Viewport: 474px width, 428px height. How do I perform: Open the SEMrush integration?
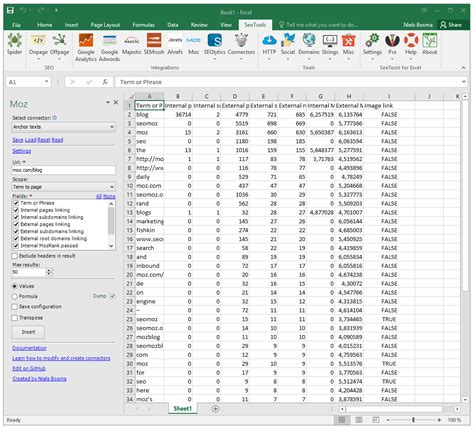tap(154, 44)
